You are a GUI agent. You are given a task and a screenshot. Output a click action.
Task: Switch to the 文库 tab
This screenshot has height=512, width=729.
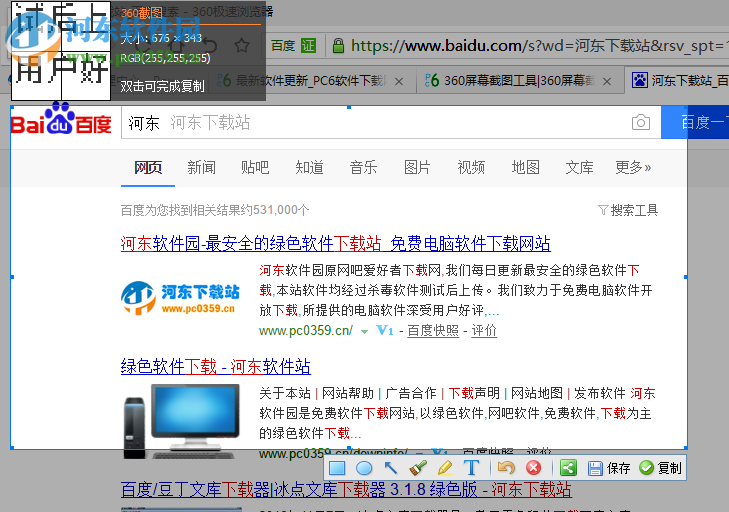click(x=579, y=167)
